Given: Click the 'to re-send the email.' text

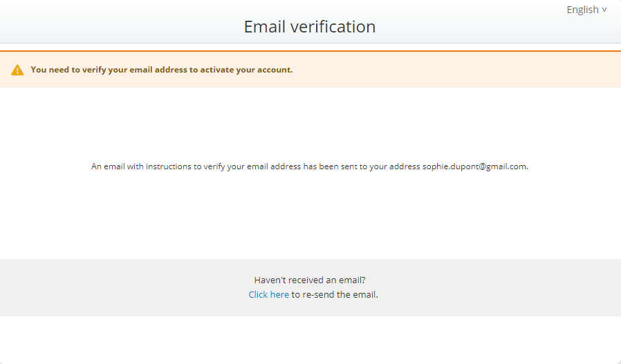Looking at the screenshot, I should click(335, 294).
